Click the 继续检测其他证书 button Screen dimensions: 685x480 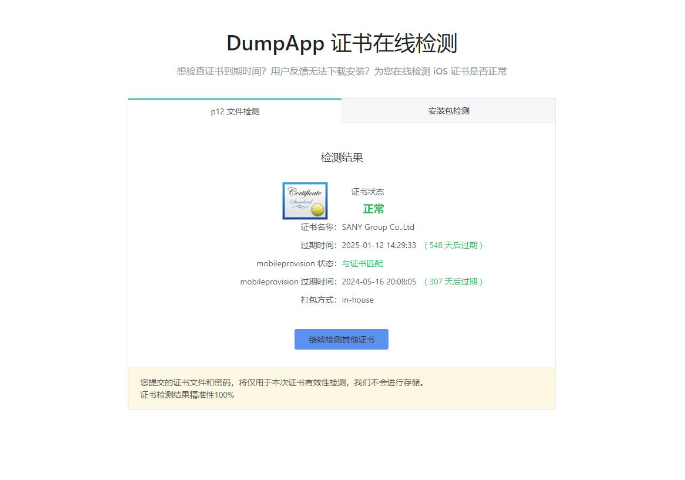coord(341,339)
